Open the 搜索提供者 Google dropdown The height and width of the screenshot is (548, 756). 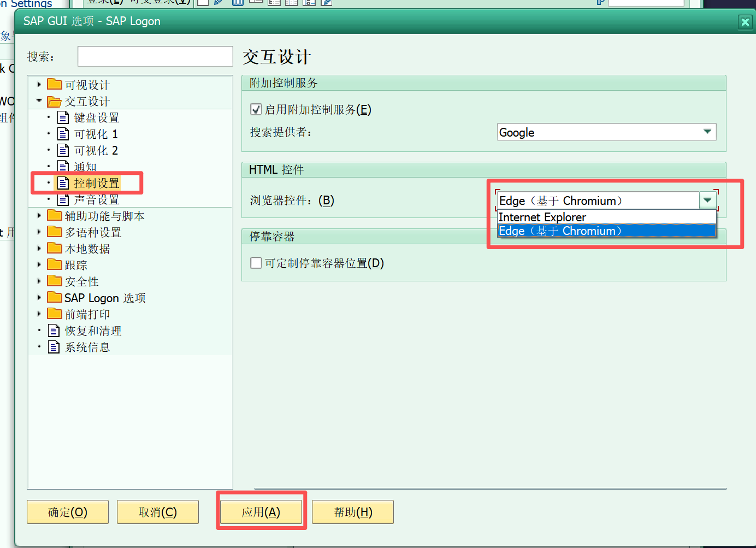606,132
